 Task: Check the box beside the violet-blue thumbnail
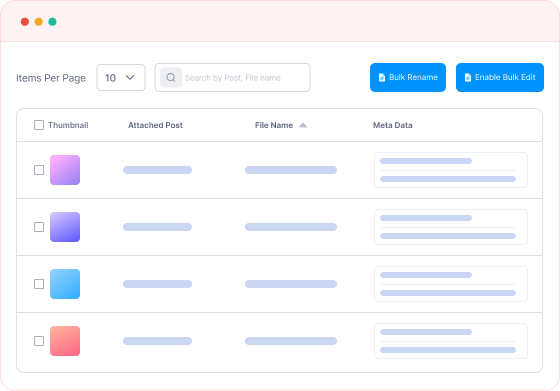click(39, 227)
